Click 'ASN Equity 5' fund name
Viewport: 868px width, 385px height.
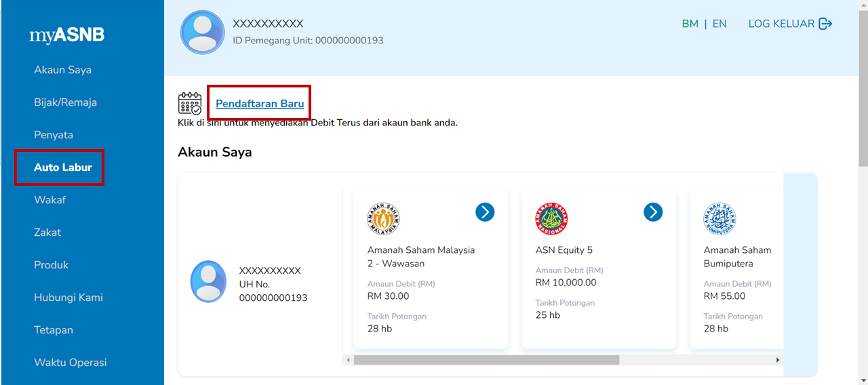564,250
